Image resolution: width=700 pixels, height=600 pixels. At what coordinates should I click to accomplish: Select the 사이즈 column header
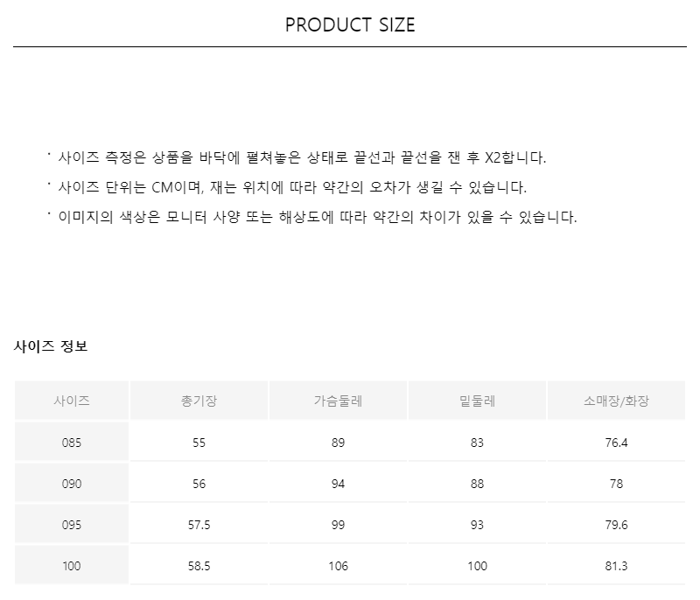point(72,401)
